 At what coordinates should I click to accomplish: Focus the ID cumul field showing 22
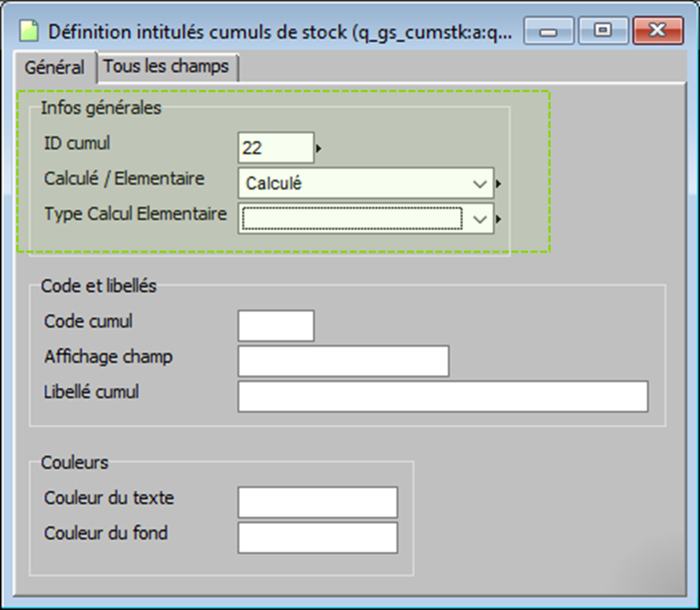click(276, 148)
